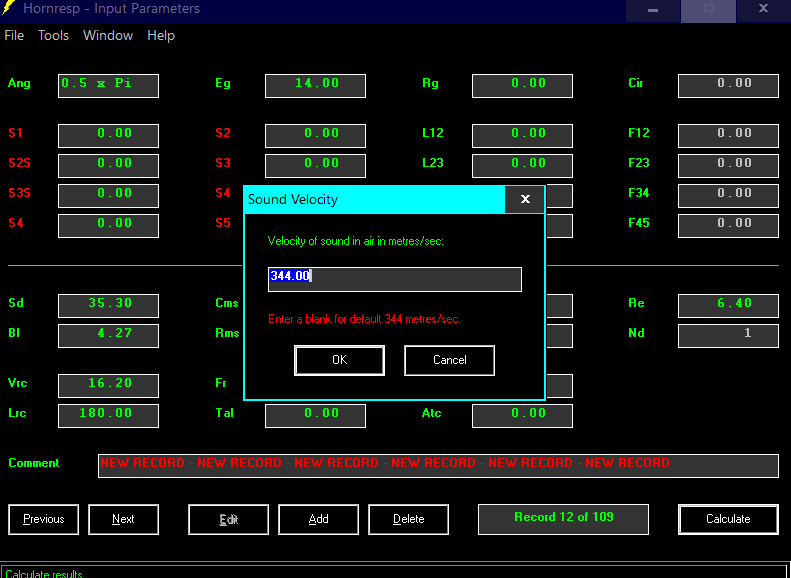The image size is (791, 578).
Task: Select the S1 input field
Action: [x=108, y=136]
